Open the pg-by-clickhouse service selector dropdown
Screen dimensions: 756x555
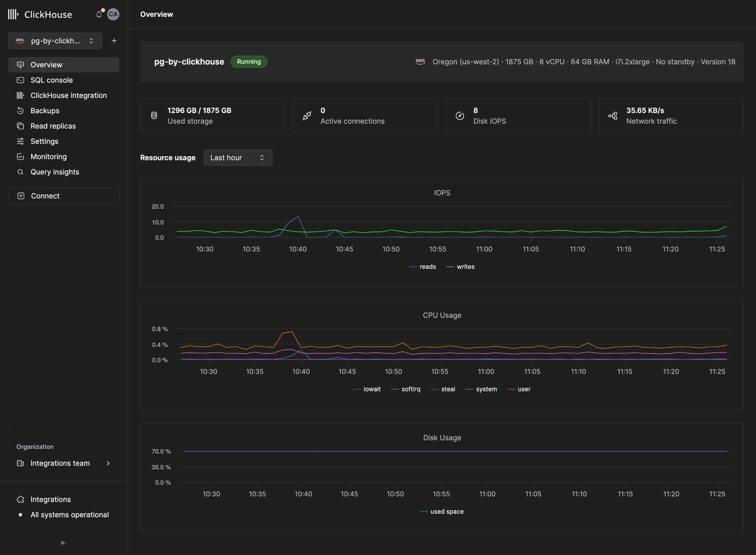(55, 41)
